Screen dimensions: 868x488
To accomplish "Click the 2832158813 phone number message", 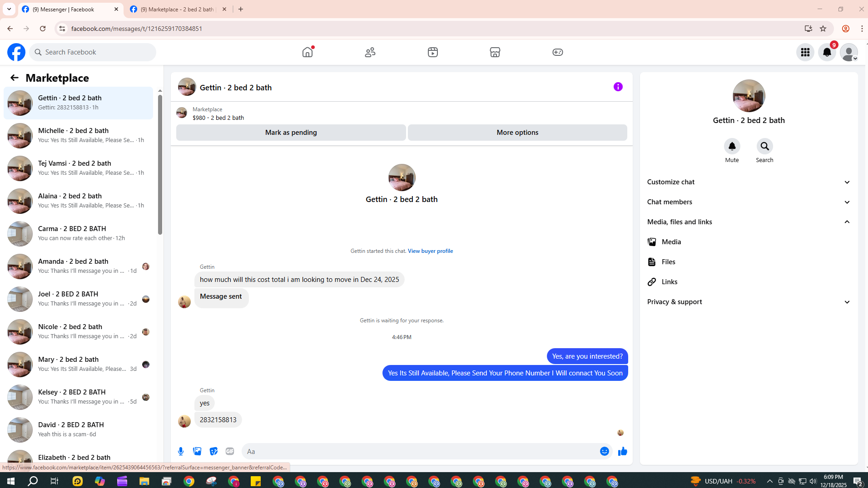I will (x=218, y=420).
